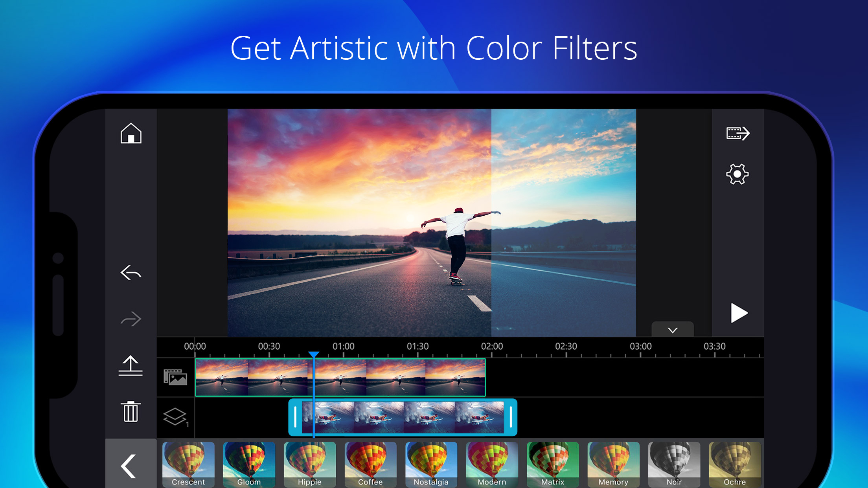This screenshot has width=868, height=488.
Task: Open settings gear icon
Action: click(737, 174)
